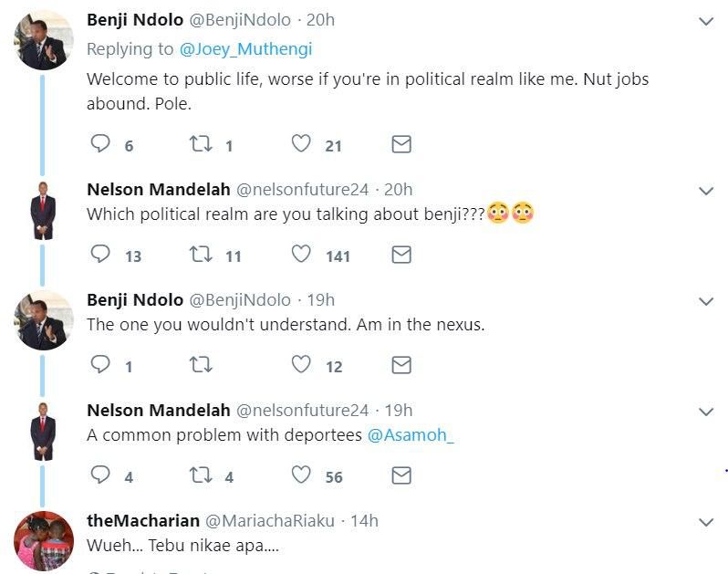Screen dimensions: 728x574
Task: Click the Nelson Mandelah display name
Action: click(158, 189)
